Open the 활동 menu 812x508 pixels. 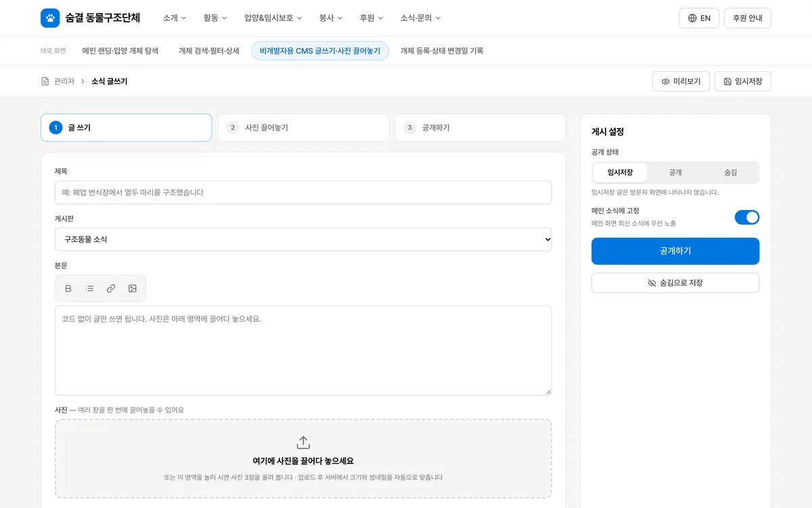pos(215,18)
